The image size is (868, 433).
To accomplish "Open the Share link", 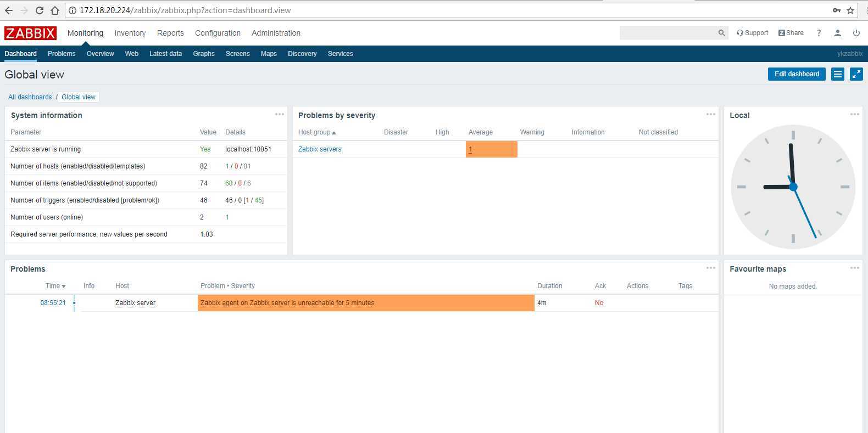I will (x=791, y=33).
